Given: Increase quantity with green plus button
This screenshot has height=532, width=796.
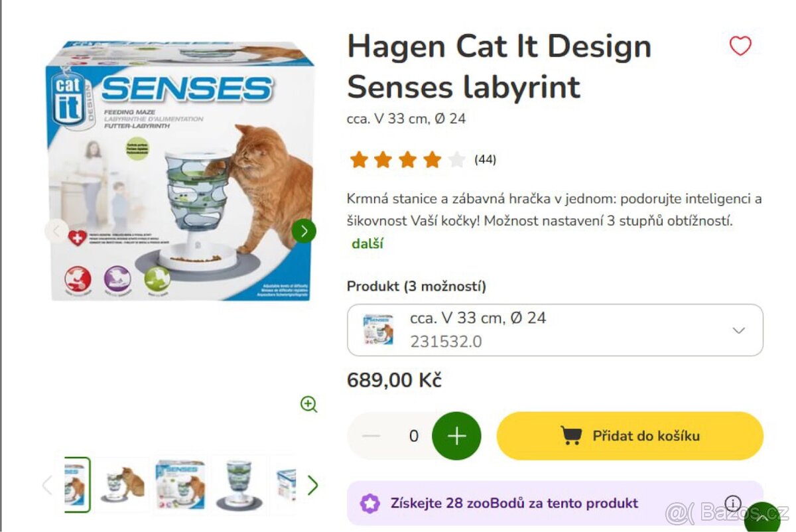Looking at the screenshot, I should pos(456,436).
